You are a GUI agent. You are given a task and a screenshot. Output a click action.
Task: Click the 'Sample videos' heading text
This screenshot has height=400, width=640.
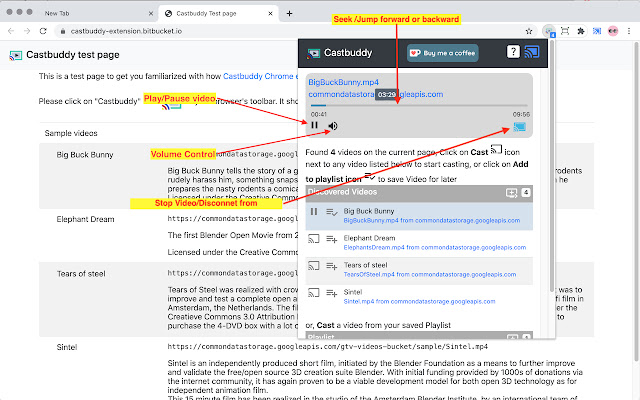coord(71,133)
